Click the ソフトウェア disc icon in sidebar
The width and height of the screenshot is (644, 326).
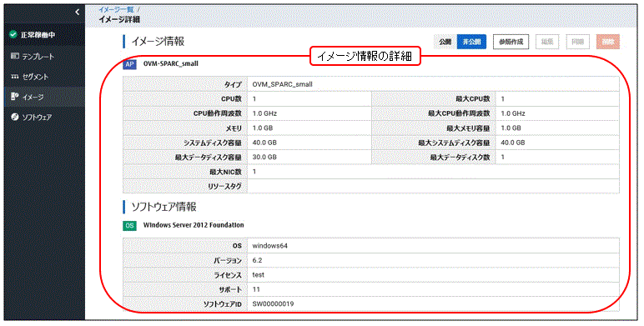[14, 117]
